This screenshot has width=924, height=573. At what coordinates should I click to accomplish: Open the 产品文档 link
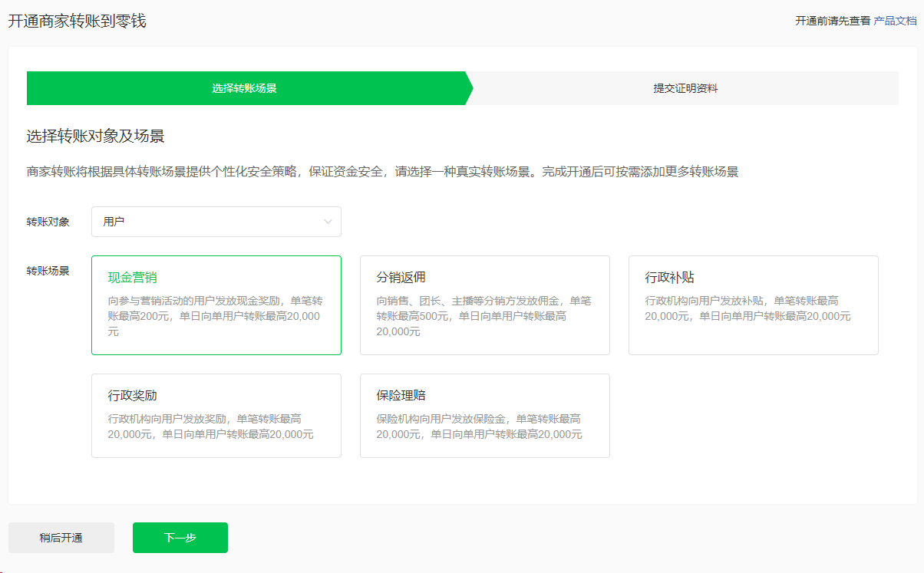896,21
